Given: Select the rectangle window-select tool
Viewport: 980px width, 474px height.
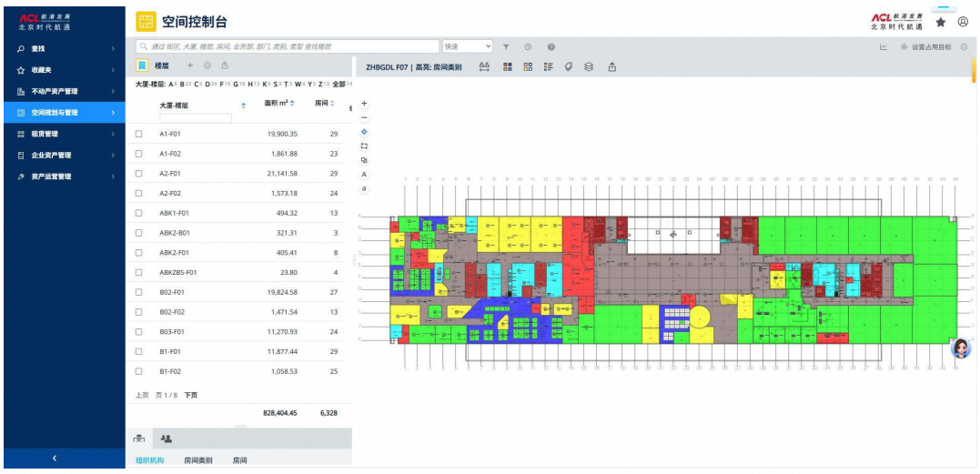Looking at the screenshot, I should [x=365, y=146].
